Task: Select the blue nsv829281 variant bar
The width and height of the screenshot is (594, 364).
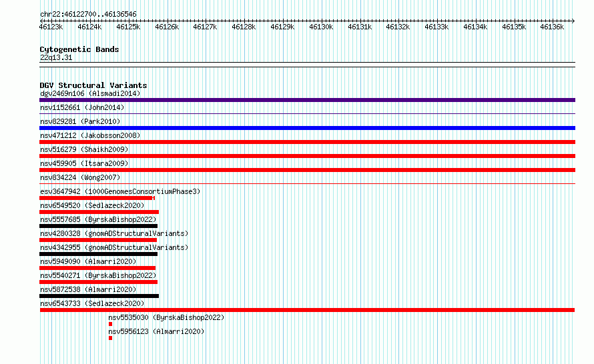Action: point(307,128)
